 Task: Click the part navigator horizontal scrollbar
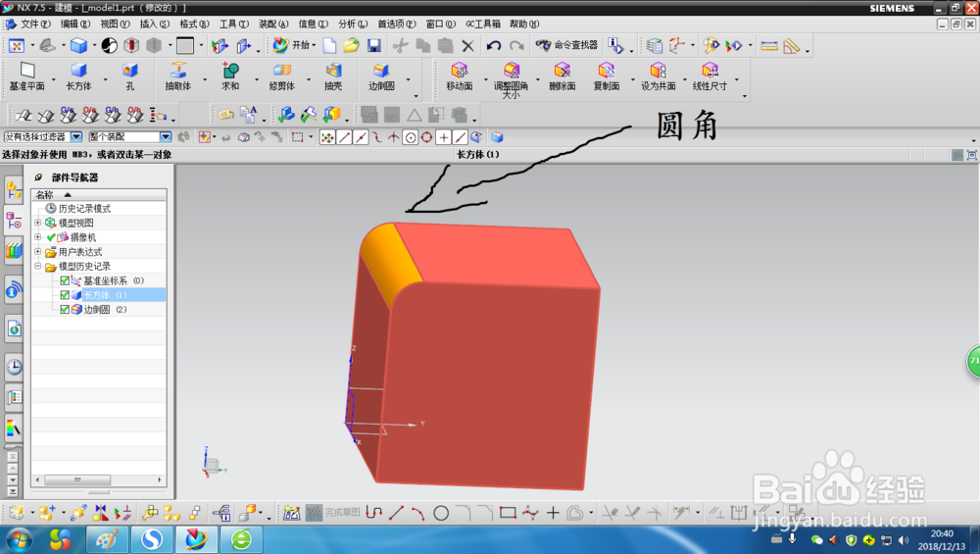coord(77,479)
